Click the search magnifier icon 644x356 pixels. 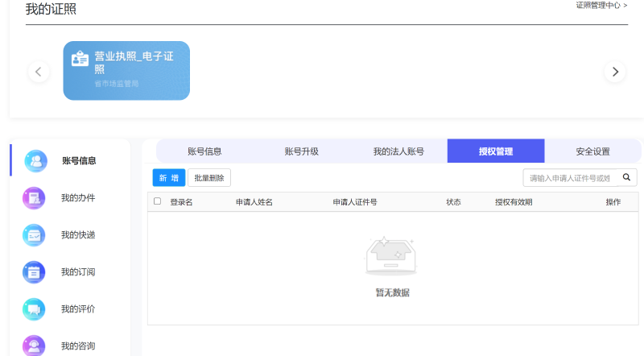click(626, 177)
